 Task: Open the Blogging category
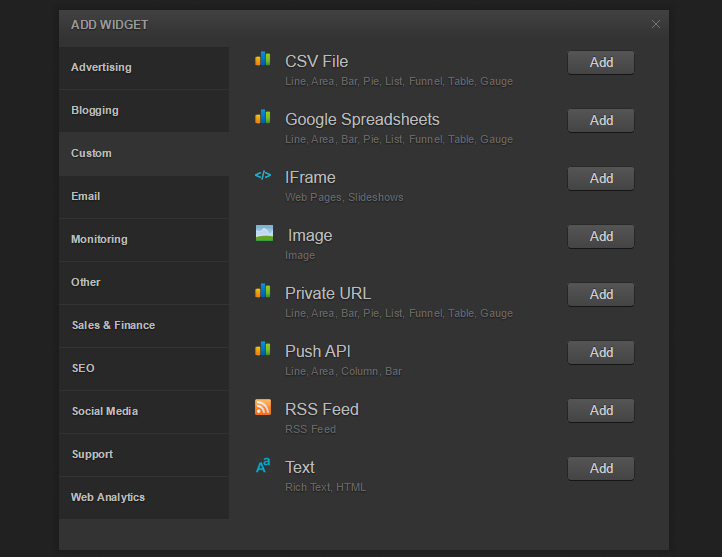tap(144, 111)
